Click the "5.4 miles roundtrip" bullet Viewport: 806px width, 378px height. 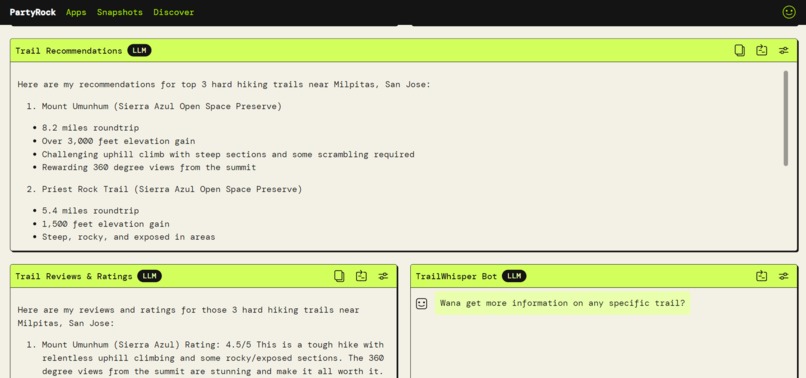pos(90,211)
